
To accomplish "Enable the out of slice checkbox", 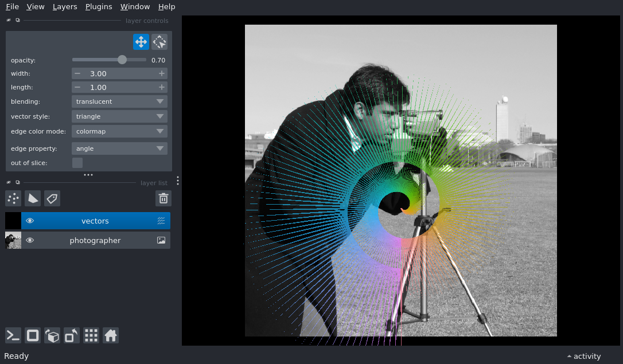I will click(x=77, y=163).
